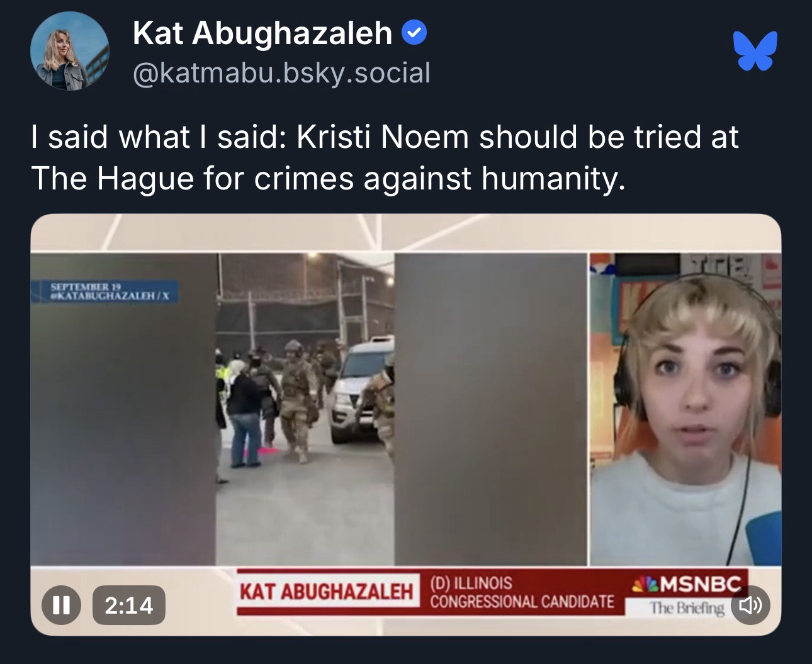Click the I said what I said phrase
Screen dimensions: 812x664
click(158, 138)
